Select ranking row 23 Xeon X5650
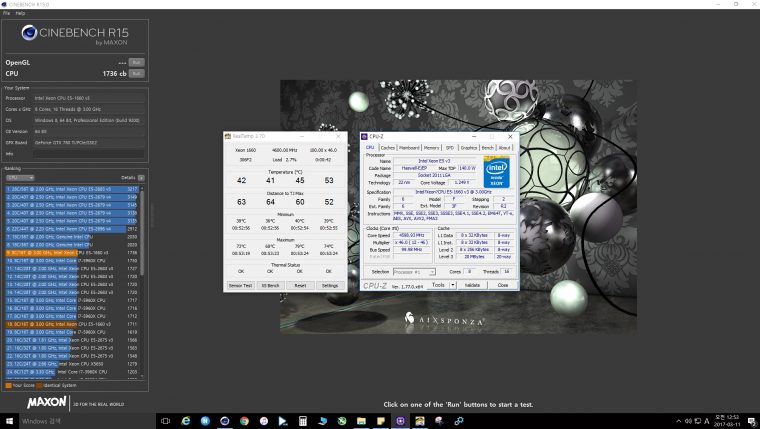The width and height of the screenshot is (760, 429). click(x=72, y=364)
